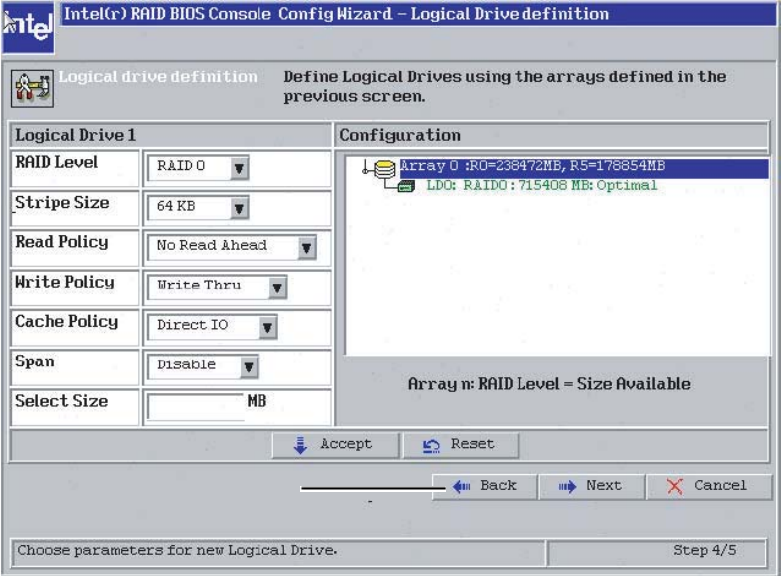Click the Configuration panel header
This screenshot has height=576, width=781.
[400, 136]
